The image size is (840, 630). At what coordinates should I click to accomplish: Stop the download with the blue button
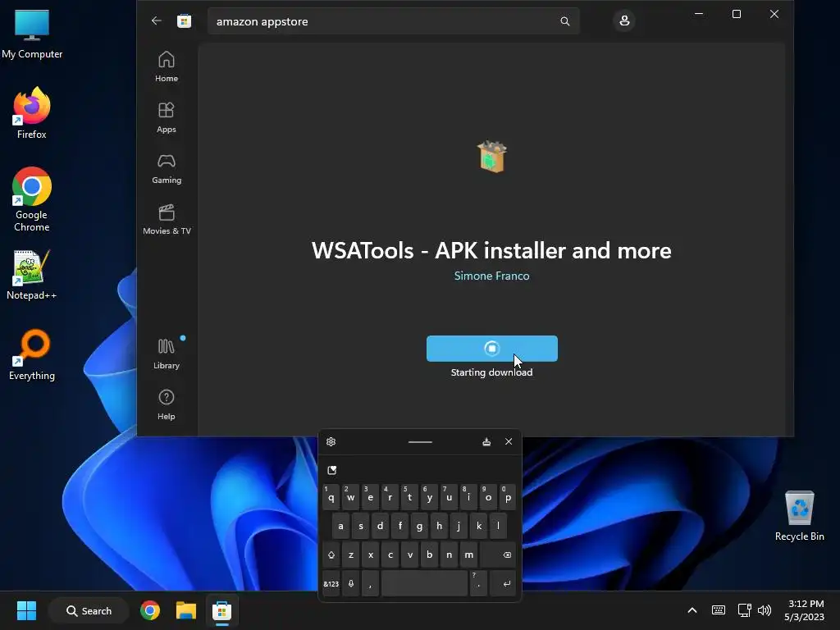pos(492,348)
